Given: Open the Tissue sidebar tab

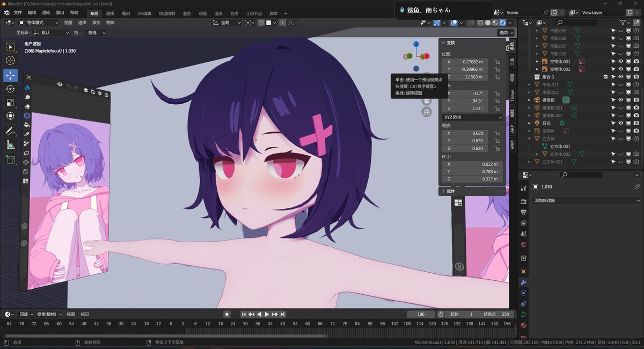Looking at the screenshot, I should coord(512,95).
